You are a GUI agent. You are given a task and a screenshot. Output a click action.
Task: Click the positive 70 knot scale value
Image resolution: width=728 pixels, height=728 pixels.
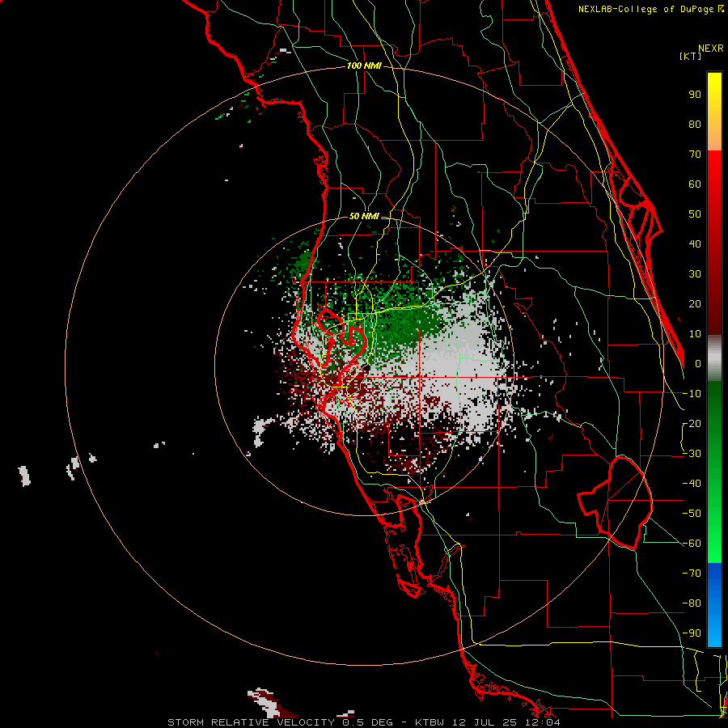(695, 154)
